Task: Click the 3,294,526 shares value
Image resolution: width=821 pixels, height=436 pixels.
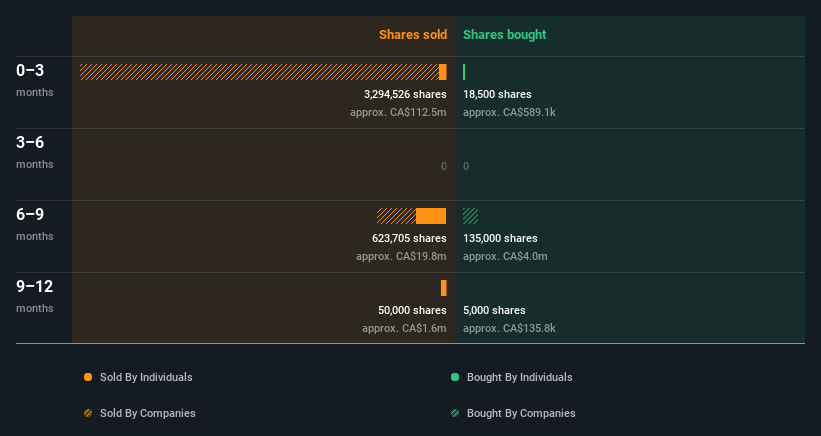Action: [x=405, y=94]
